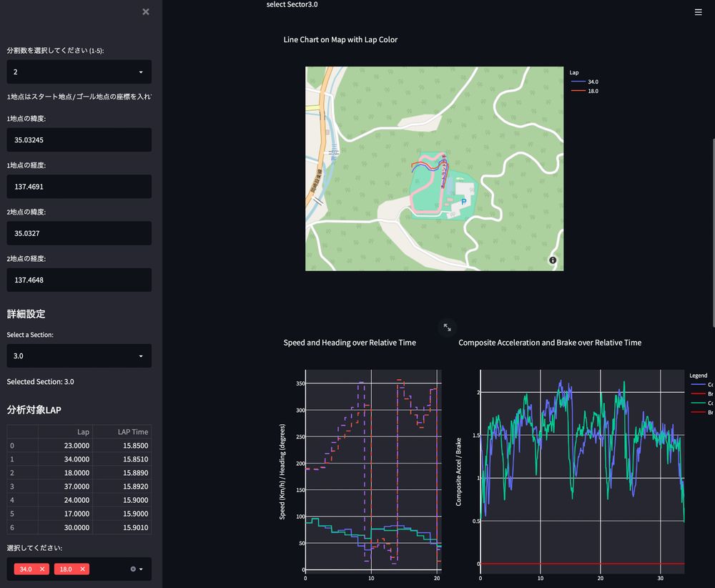Viewport: 715px width, 588px height.
Task: Remove lap 18.0 tag with its X
Action: [82, 569]
